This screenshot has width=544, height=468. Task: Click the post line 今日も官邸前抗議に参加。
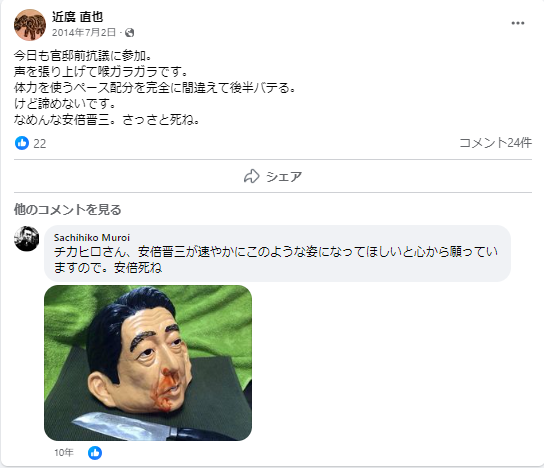pos(83,56)
